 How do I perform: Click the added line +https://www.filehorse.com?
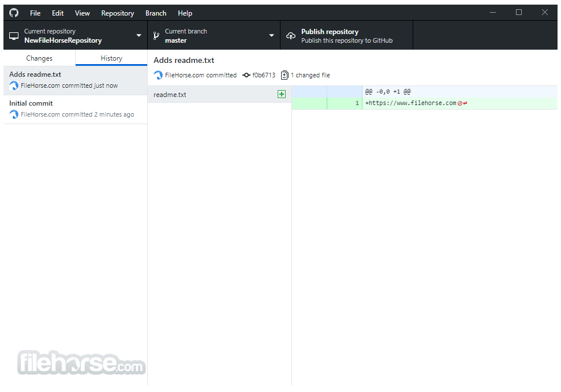(410, 103)
